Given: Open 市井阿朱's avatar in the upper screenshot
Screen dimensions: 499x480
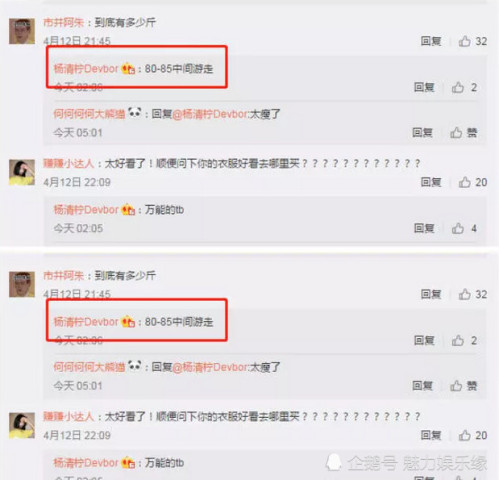Looking at the screenshot, I should click(x=22, y=31).
